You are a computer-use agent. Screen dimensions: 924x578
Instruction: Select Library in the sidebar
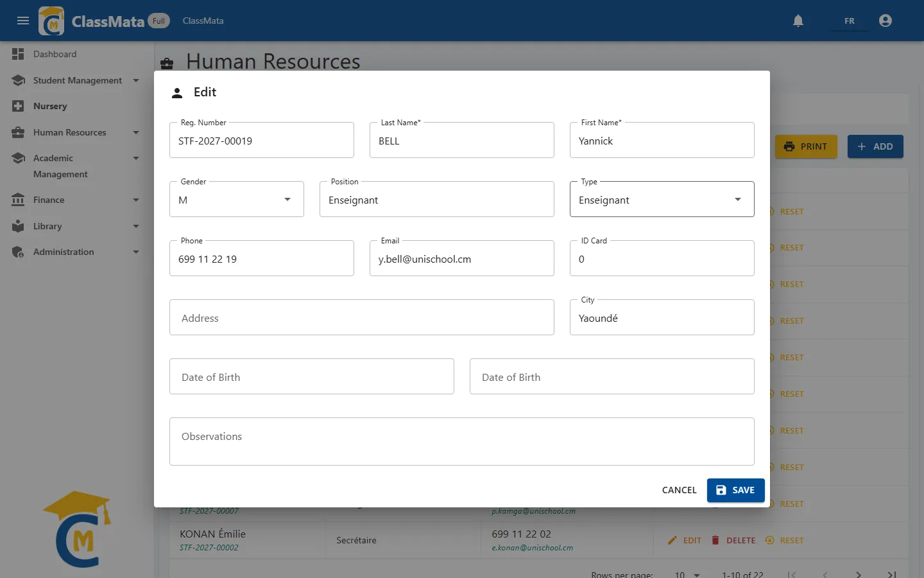click(x=78, y=226)
